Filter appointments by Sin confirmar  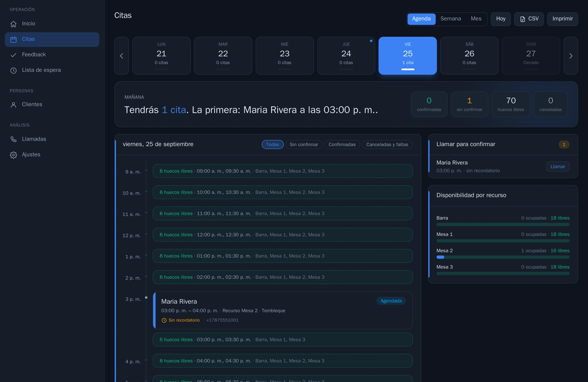coord(304,144)
